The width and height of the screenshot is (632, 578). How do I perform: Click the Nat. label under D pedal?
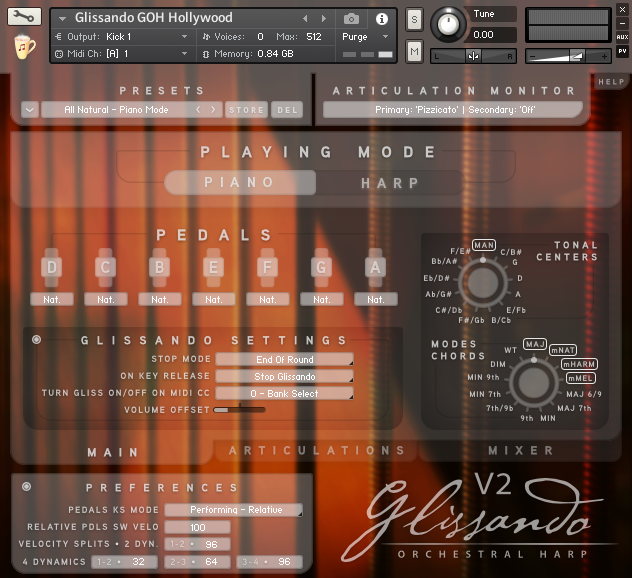(x=52, y=299)
